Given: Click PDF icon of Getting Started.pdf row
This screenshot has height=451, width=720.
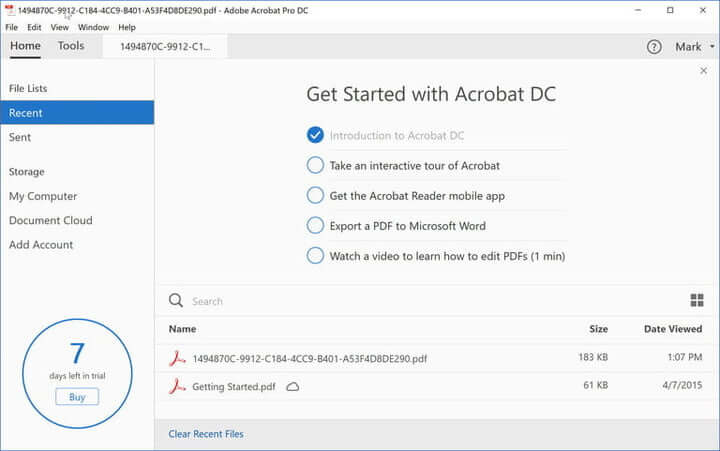Looking at the screenshot, I should point(177,387).
